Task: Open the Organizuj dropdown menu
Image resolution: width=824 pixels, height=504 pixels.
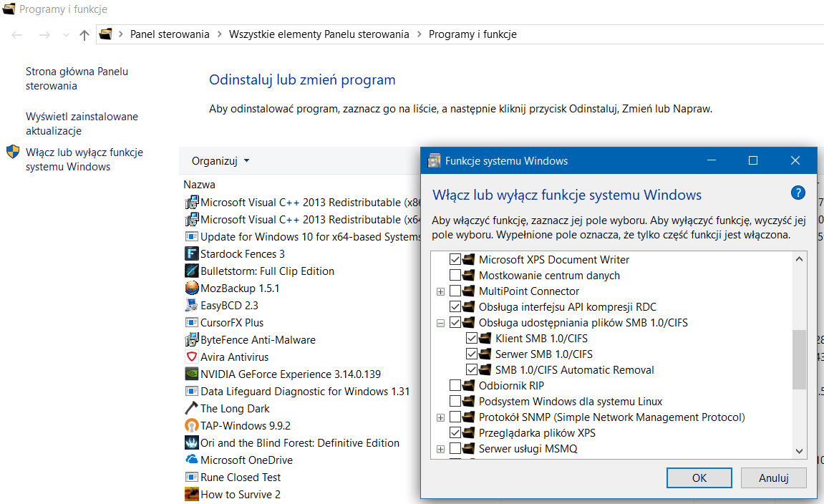Action: click(x=220, y=161)
